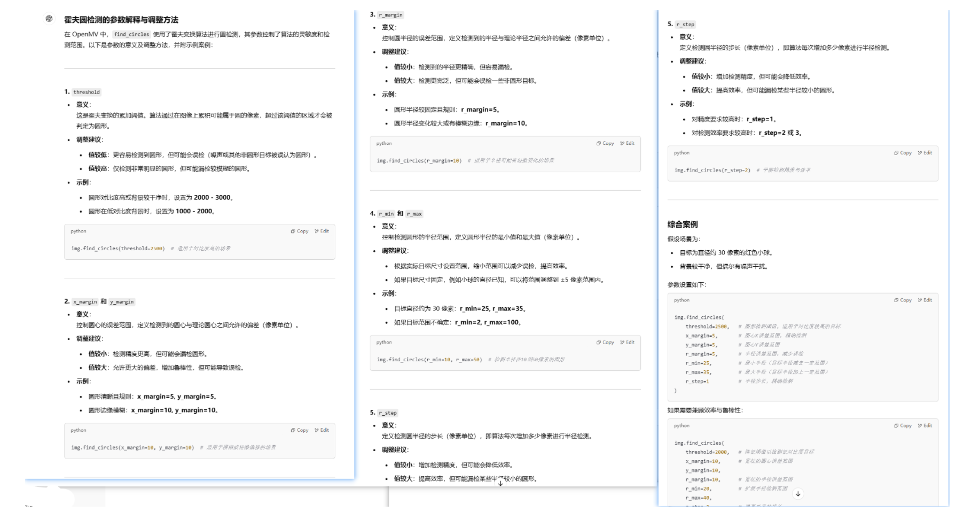
Task: Click the round scroll-to-bottom arrow button
Action: tap(798, 494)
